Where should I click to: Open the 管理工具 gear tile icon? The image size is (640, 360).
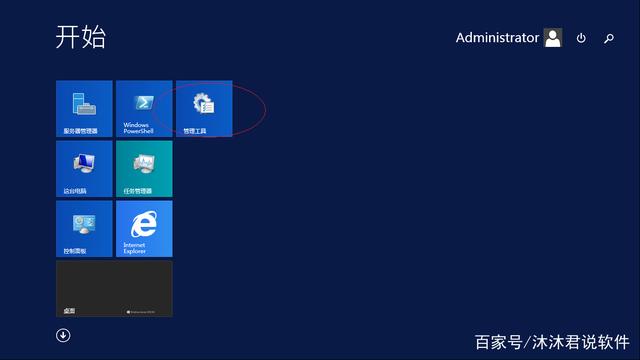click(x=204, y=104)
